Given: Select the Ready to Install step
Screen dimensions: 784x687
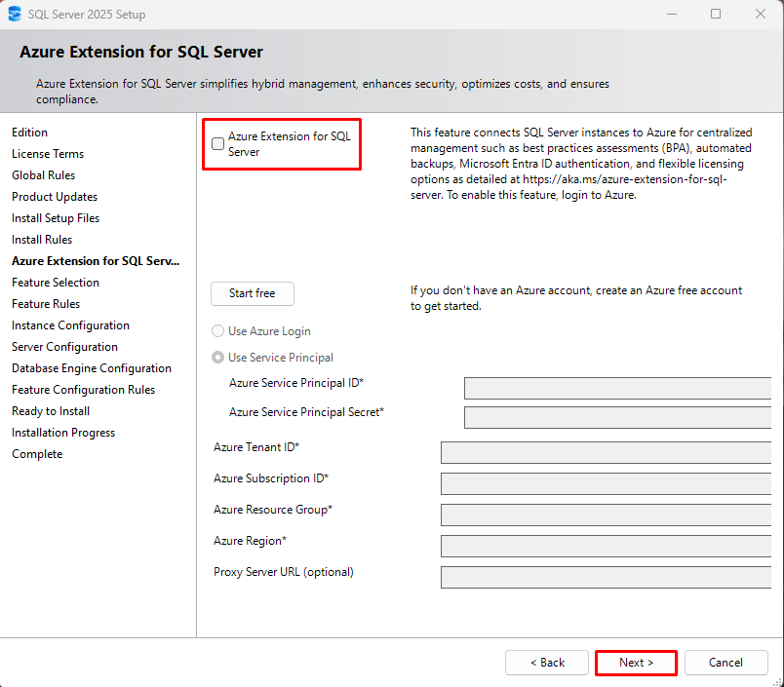Looking at the screenshot, I should pyautogui.click(x=51, y=411).
